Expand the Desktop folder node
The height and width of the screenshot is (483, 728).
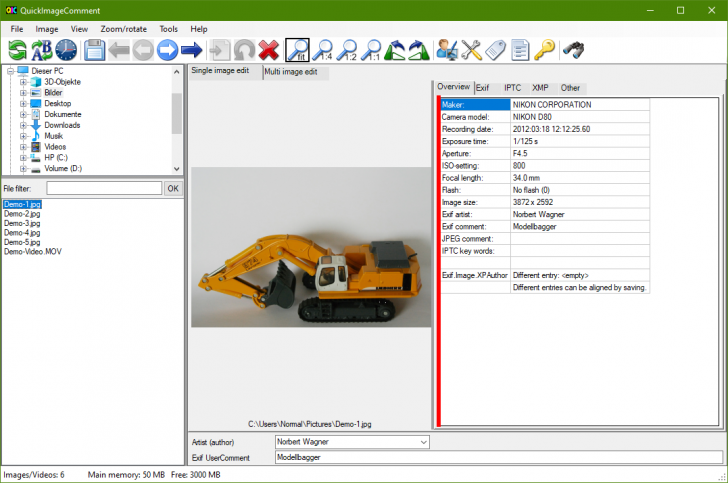[23, 103]
